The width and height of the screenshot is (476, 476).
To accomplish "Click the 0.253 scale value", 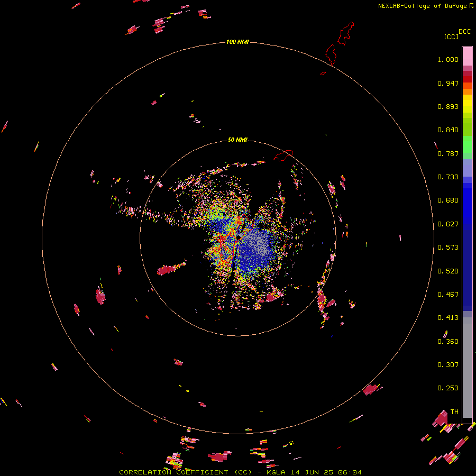I will (448, 388).
